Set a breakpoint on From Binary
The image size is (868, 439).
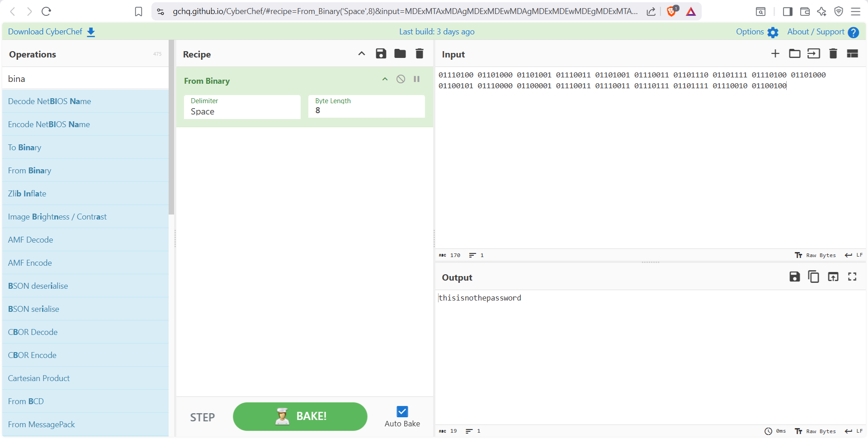416,79
